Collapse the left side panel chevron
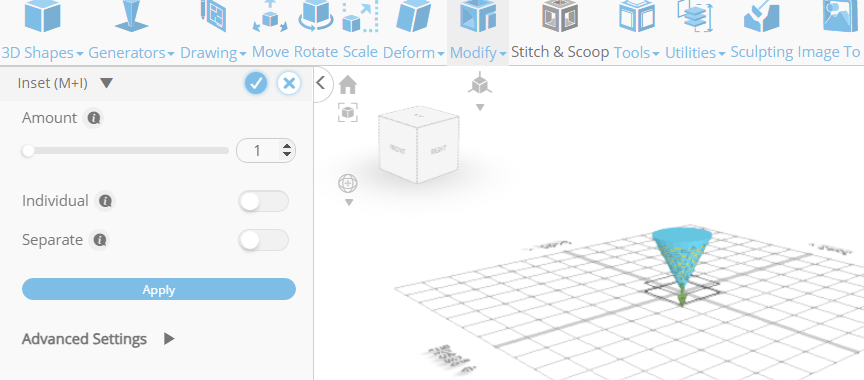The image size is (864, 380). coord(321,83)
